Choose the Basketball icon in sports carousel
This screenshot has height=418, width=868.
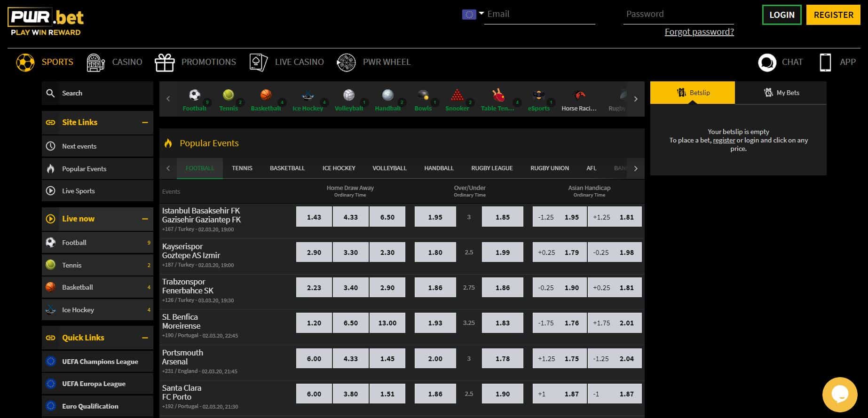[x=266, y=95]
